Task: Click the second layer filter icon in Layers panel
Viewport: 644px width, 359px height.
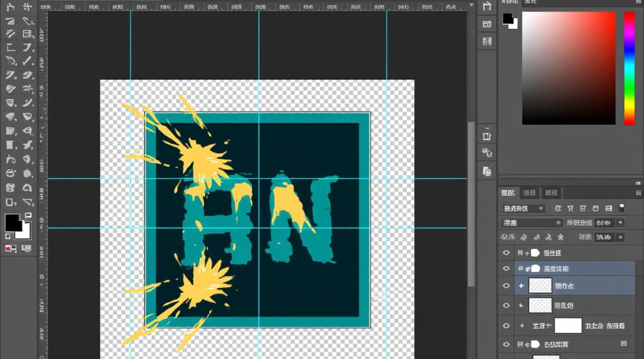Action: point(571,209)
